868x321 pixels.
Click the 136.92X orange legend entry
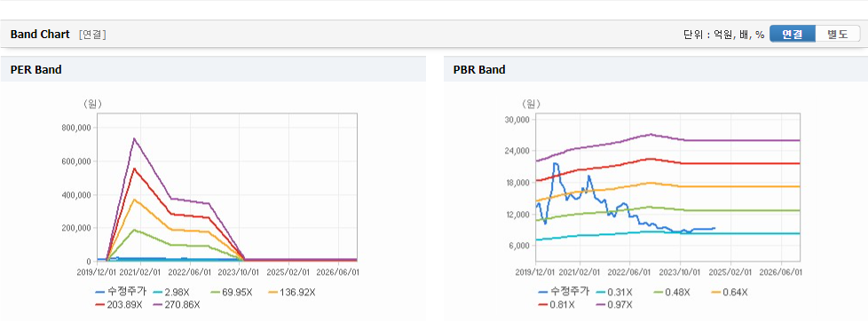click(x=292, y=292)
